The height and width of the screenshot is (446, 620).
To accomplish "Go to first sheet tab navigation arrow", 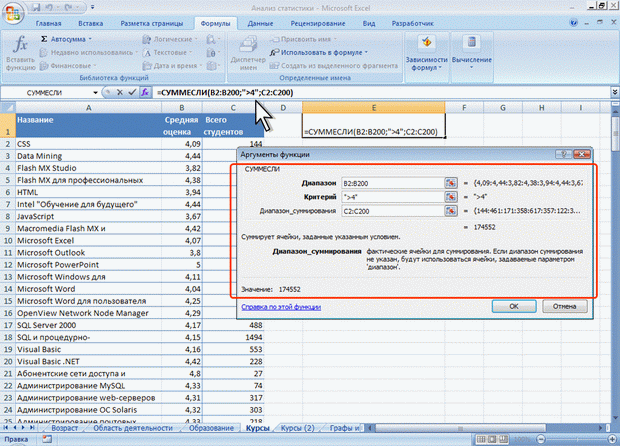I will (x=6, y=428).
